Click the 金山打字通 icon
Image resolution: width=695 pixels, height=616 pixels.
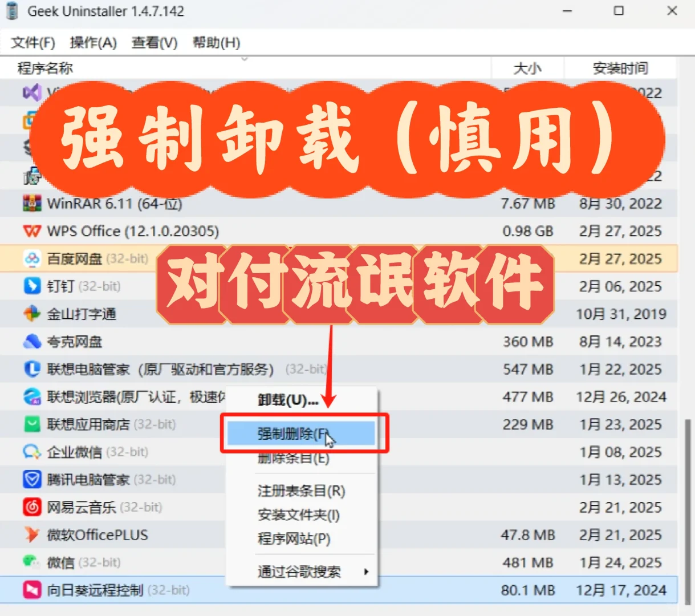[32, 314]
